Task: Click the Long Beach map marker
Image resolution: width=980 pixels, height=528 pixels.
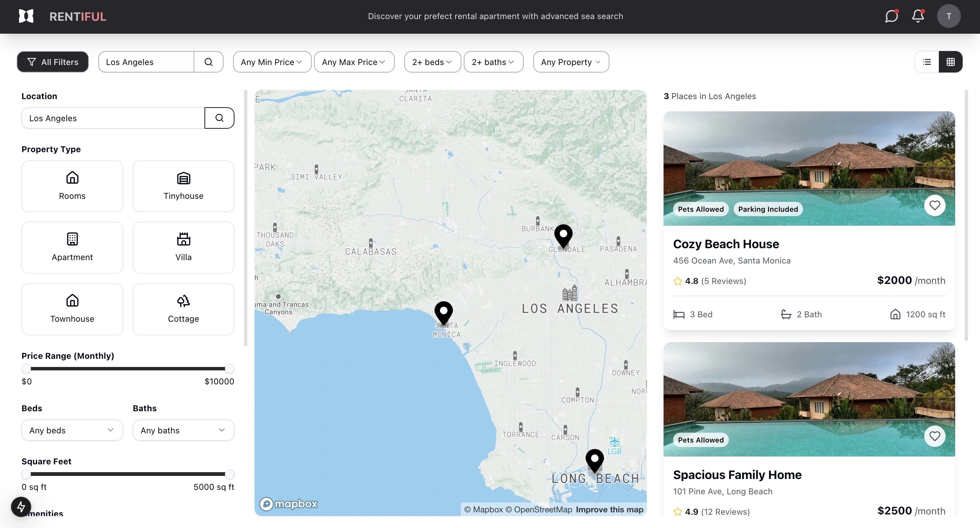Action: [x=594, y=461]
